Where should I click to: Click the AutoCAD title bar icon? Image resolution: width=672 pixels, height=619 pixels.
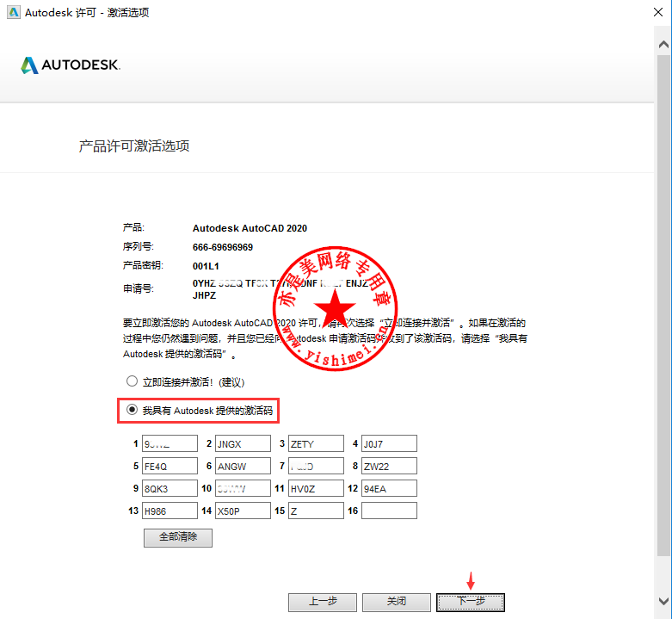click(14, 12)
